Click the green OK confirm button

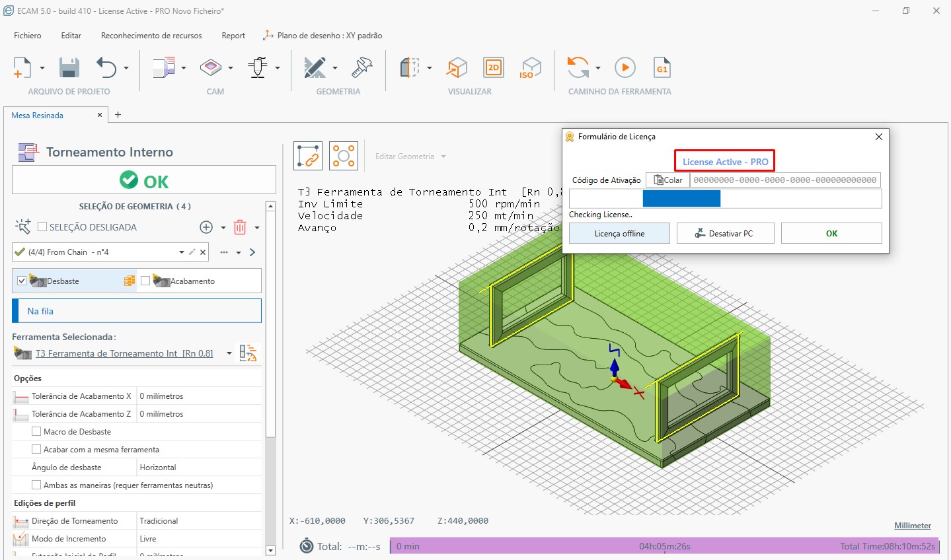click(x=144, y=180)
